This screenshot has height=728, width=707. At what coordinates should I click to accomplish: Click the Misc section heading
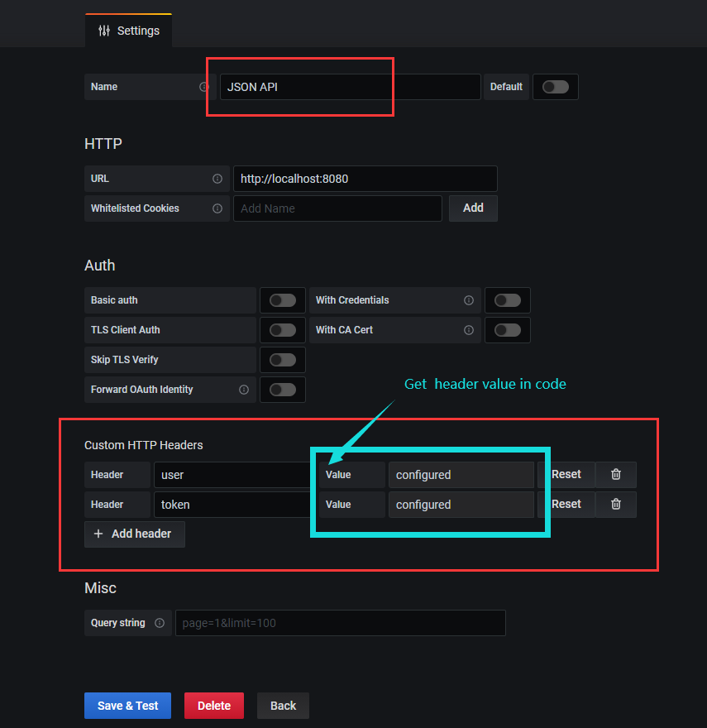coord(100,588)
